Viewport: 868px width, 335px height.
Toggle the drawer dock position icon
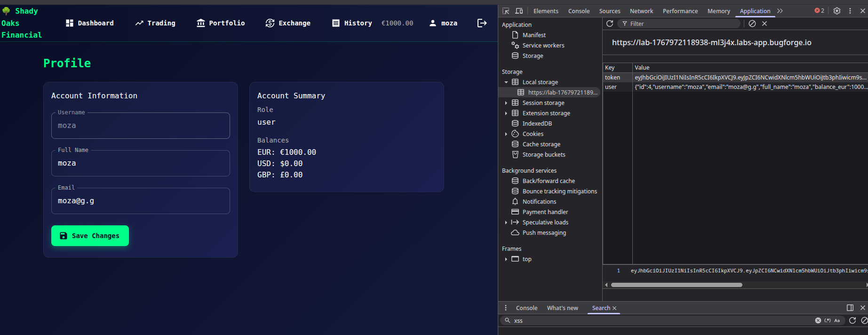coord(850,308)
